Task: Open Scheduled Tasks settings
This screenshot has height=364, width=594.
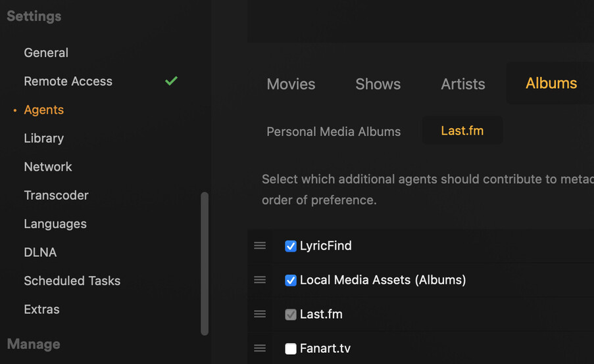Action: coord(72,281)
